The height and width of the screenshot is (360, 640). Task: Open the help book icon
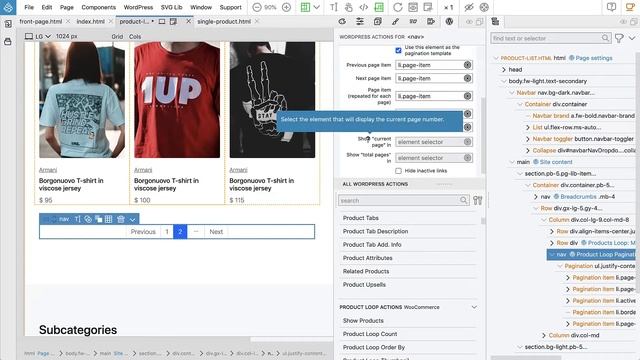click(611, 7)
